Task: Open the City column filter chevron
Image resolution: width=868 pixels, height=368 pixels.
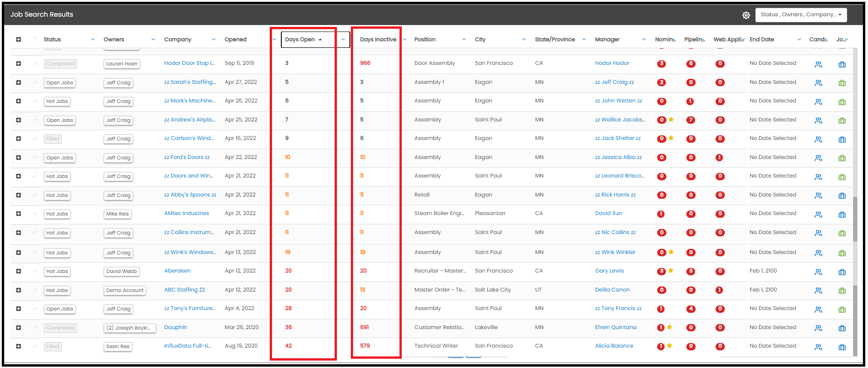Action: (524, 39)
